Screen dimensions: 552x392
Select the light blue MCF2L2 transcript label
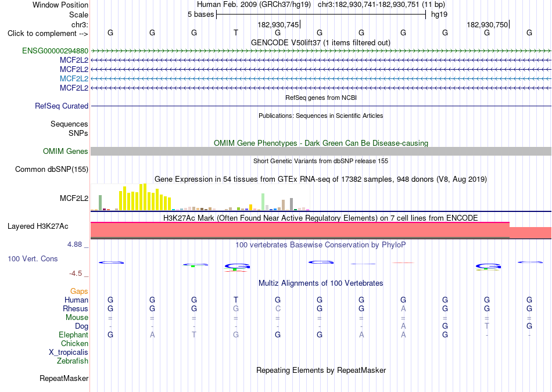(74, 78)
